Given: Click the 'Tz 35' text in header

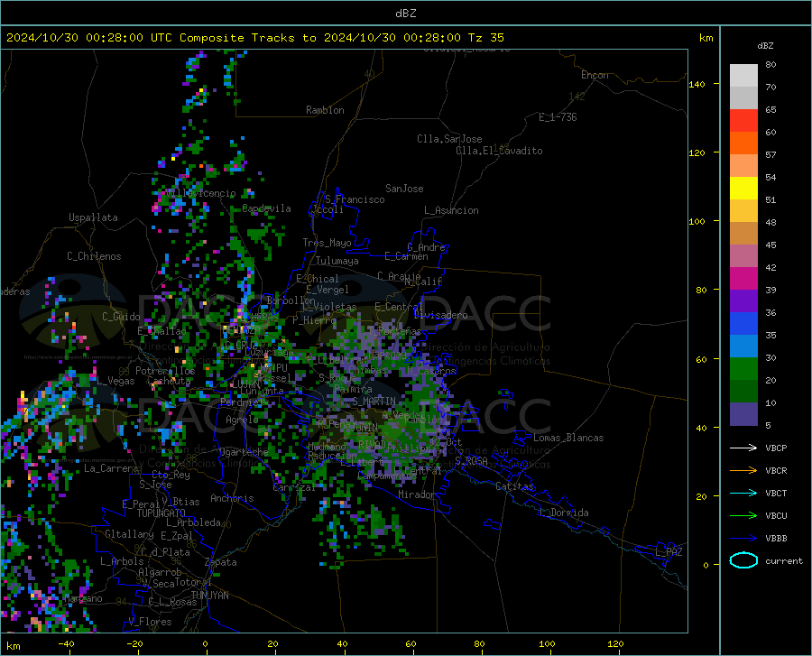Looking at the screenshot, I should tap(485, 38).
